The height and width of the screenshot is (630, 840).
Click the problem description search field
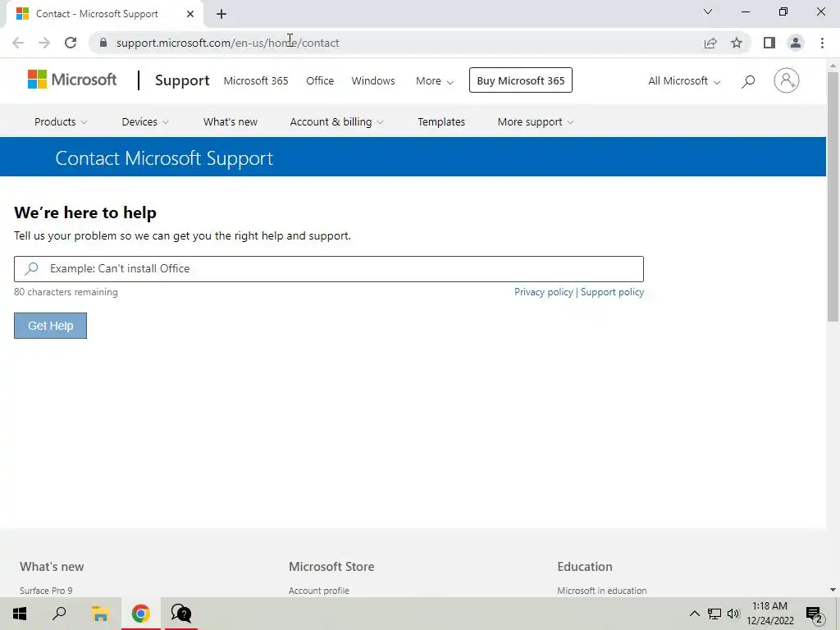coord(329,269)
